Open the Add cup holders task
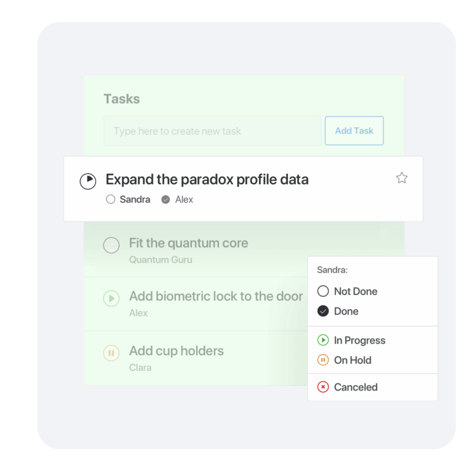The width and height of the screenshot is (476, 464). coord(176,351)
